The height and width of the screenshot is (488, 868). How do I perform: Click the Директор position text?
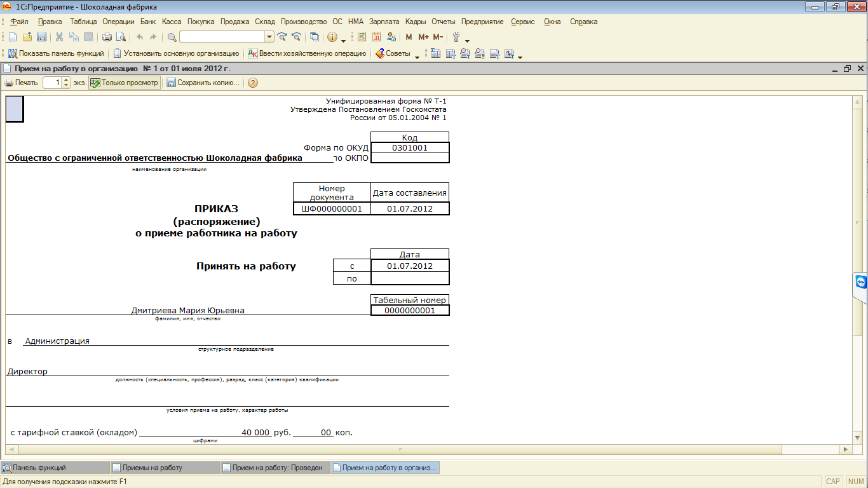(27, 371)
